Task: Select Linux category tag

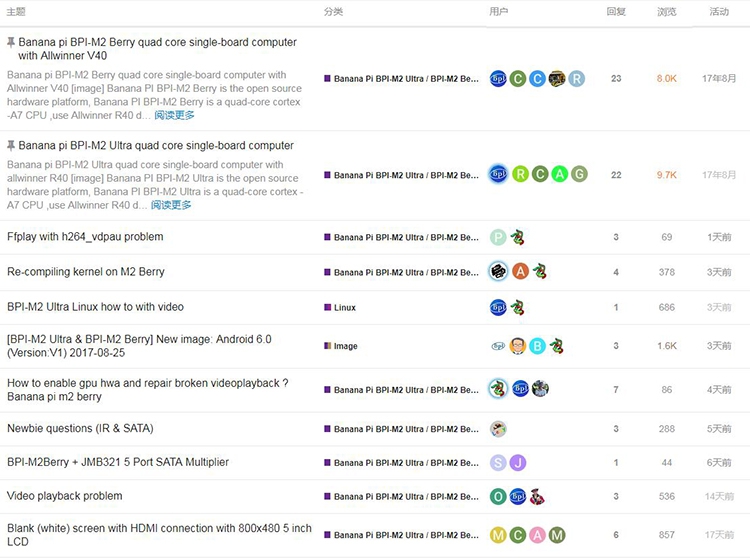Action: click(340, 307)
